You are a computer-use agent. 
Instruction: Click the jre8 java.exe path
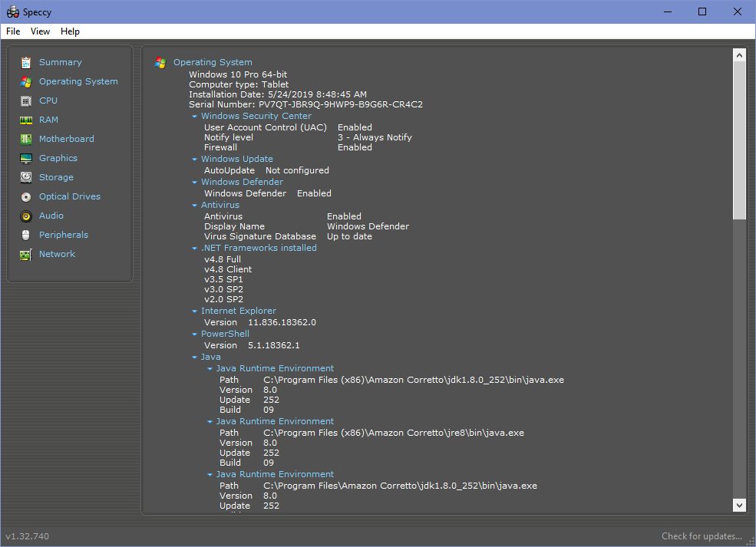coord(394,433)
